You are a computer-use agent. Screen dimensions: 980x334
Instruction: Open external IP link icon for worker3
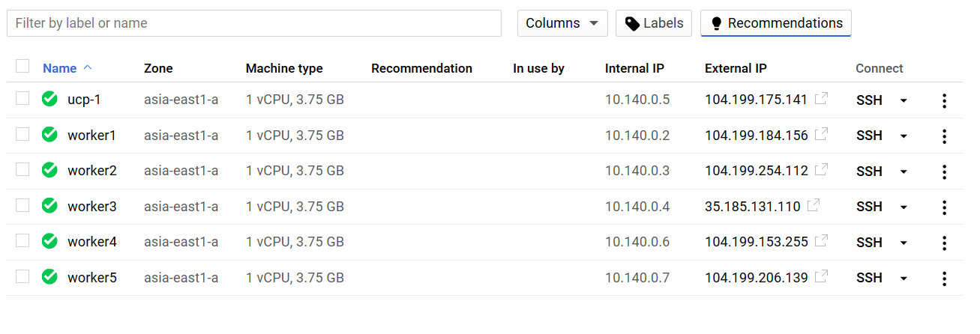pos(814,206)
